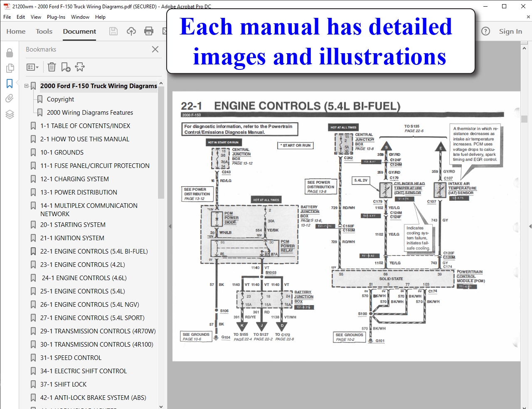The width and height of the screenshot is (532, 409).
Task: Click the upload to cloud icon
Action: (x=131, y=31)
